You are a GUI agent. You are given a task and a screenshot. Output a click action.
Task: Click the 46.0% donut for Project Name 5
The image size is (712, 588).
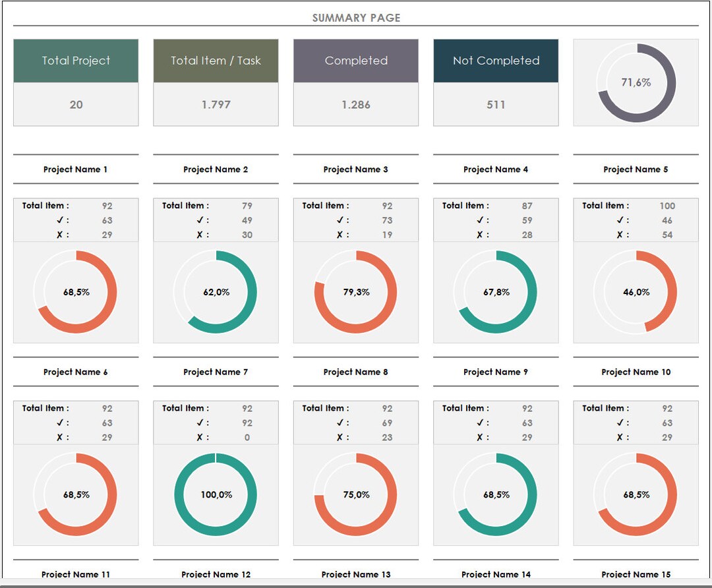tap(636, 291)
